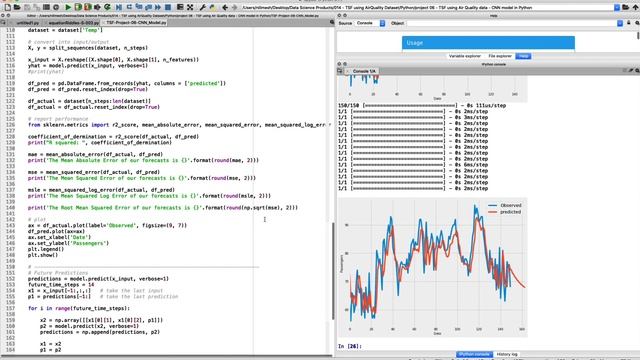Start debugging with the blue debug icon
The width and height of the screenshot is (640, 360).
click(119, 7)
